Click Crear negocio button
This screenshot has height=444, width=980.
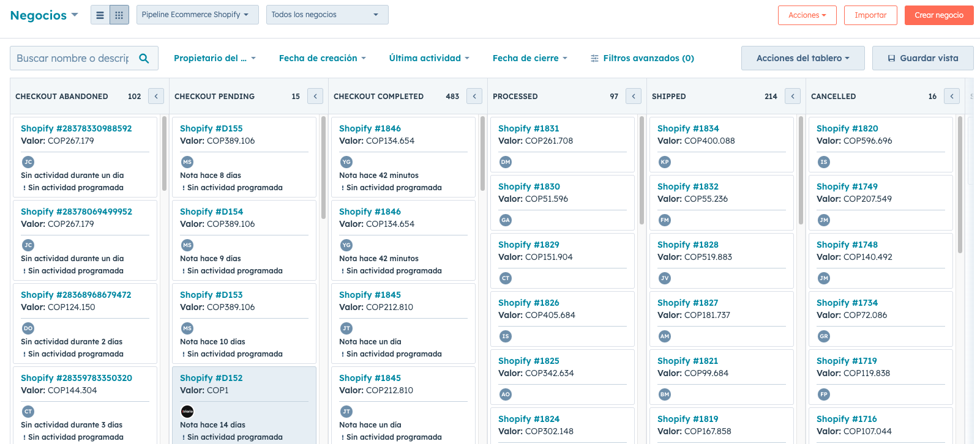939,15
